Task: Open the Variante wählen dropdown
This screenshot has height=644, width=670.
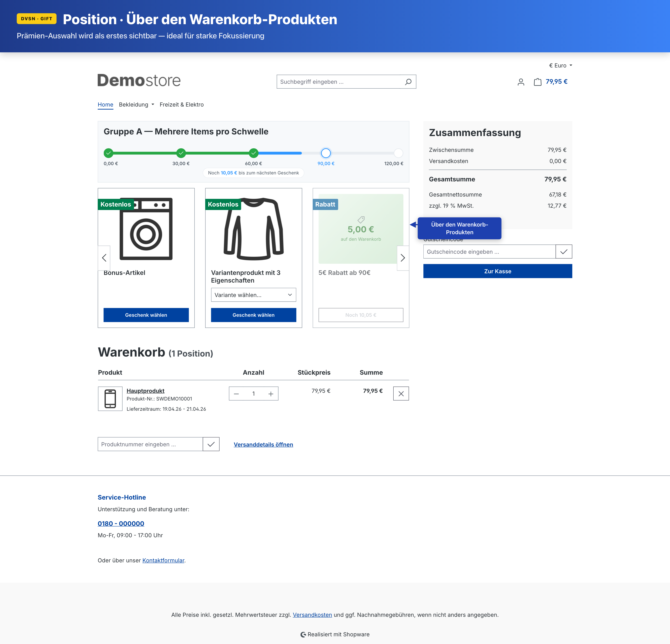Action: tap(253, 295)
